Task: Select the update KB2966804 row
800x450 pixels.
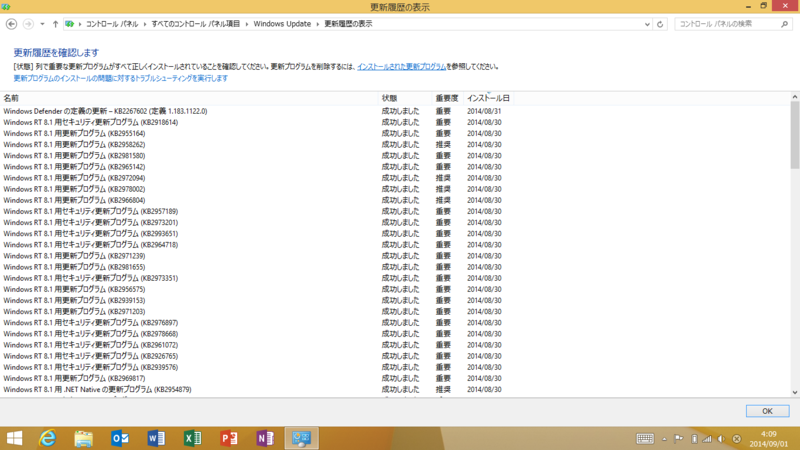Action: tap(255, 201)
